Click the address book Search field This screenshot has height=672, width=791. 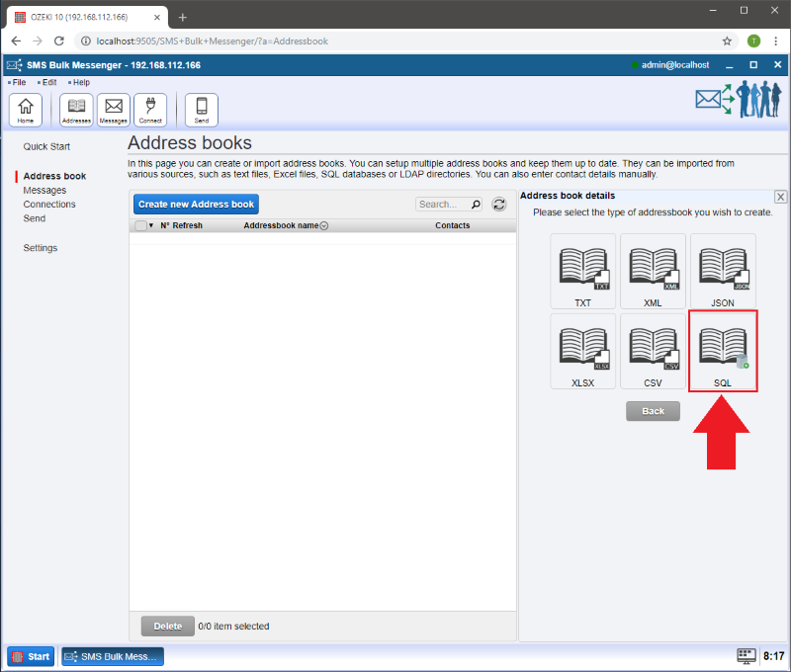[441, 205]
